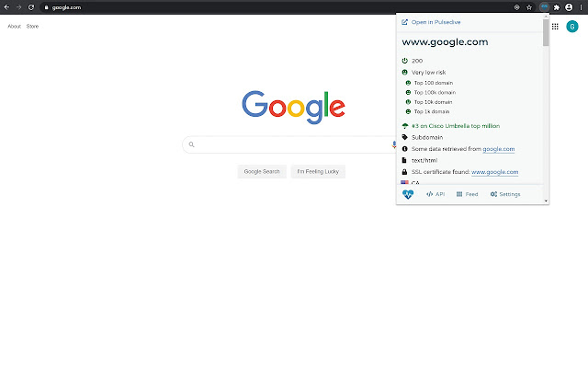Click the 200 status code text

tap(417, 61)
